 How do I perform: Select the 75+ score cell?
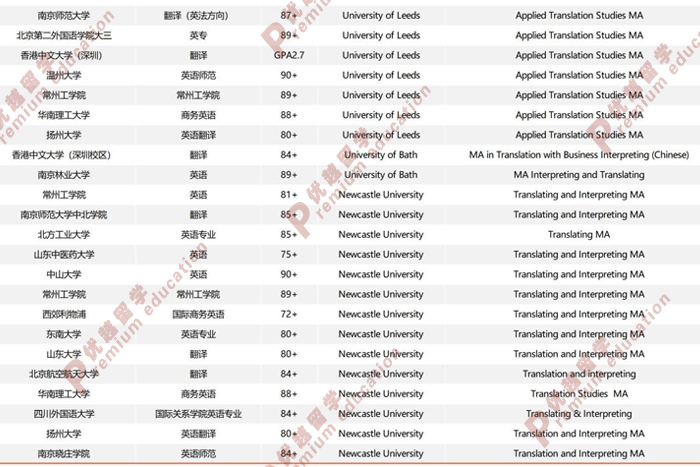tap(289, 255)
